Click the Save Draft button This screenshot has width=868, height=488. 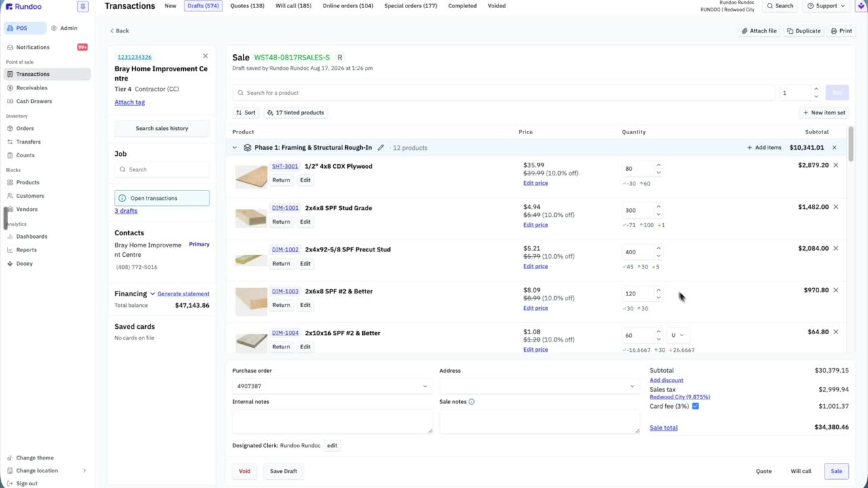283,471
